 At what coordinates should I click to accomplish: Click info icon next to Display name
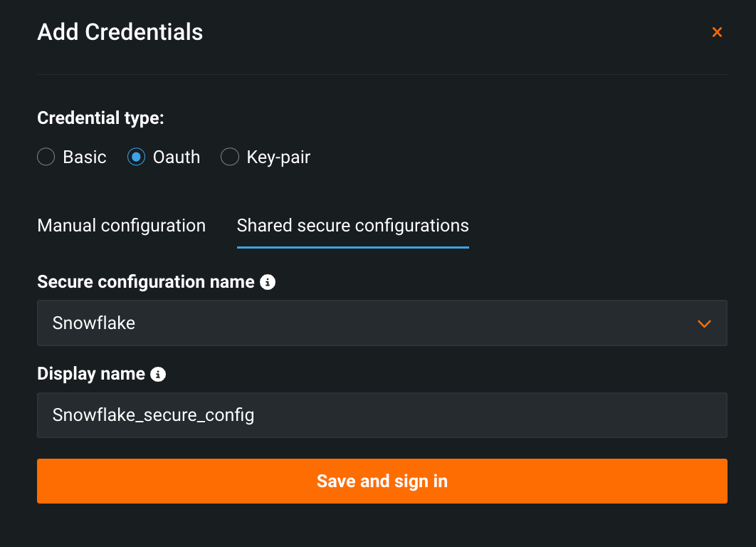point(159,374)
